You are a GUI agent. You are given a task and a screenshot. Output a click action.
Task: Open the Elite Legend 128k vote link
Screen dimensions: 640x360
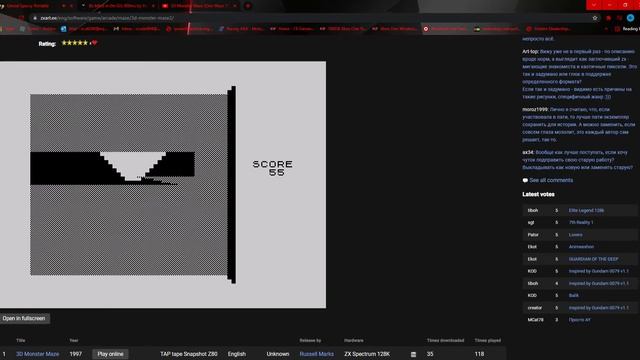click(586, 210)
